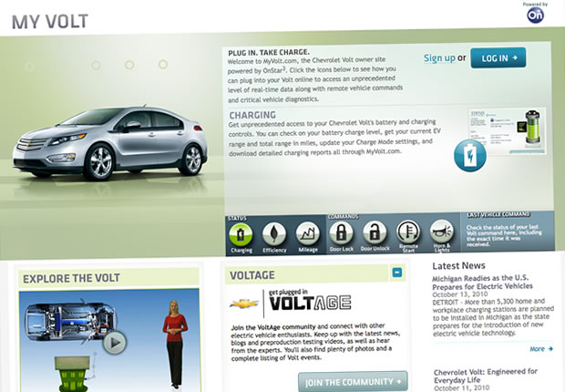Viewport: 565px width, 392px height.
Task: Click the STATUS label above the icons
Action: (237, 219)
